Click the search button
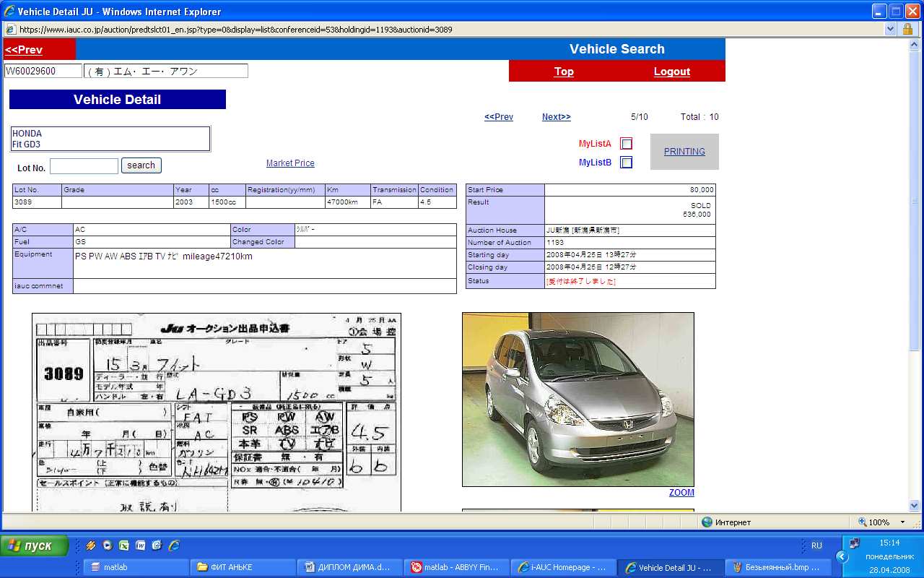The image size is (924, 578). [141, 165]
